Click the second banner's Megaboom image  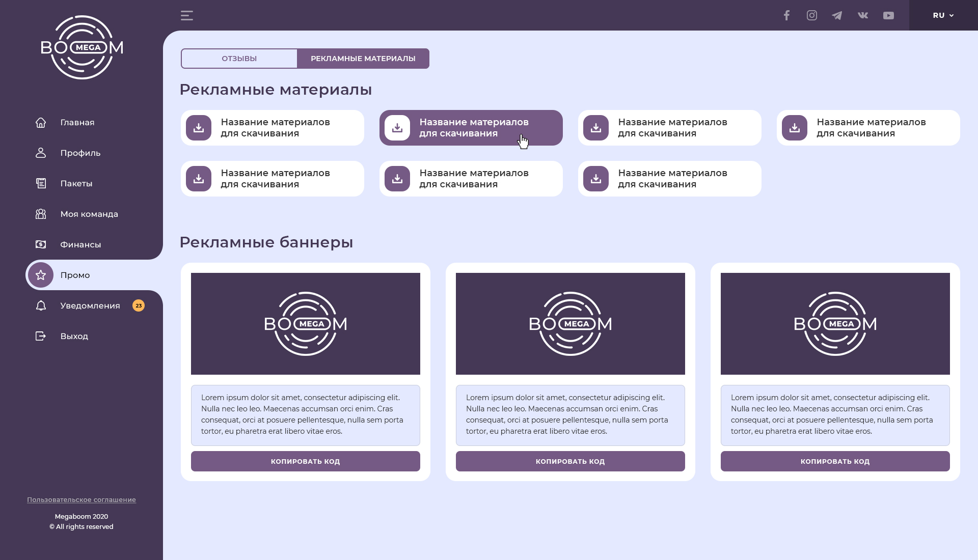(x=570, y=324)
